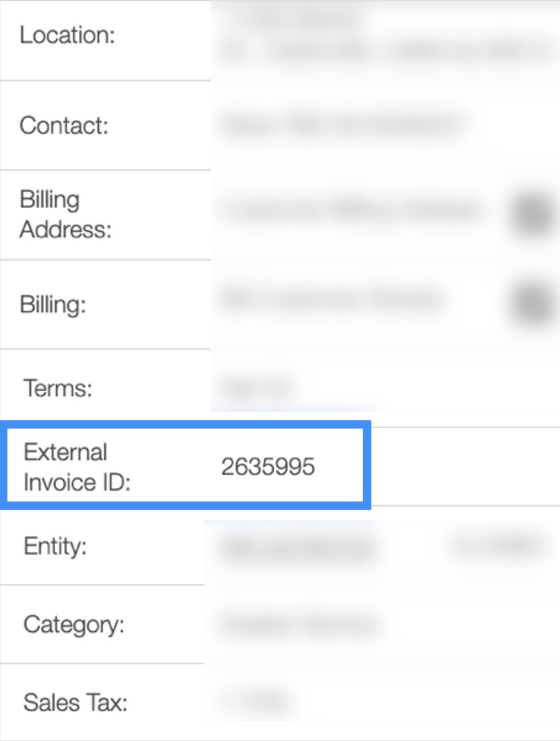The height and width of the screenshot is (741, 560).
Task: Select the External Invoice ID value 2635995
Action: (x=268, y=467)
